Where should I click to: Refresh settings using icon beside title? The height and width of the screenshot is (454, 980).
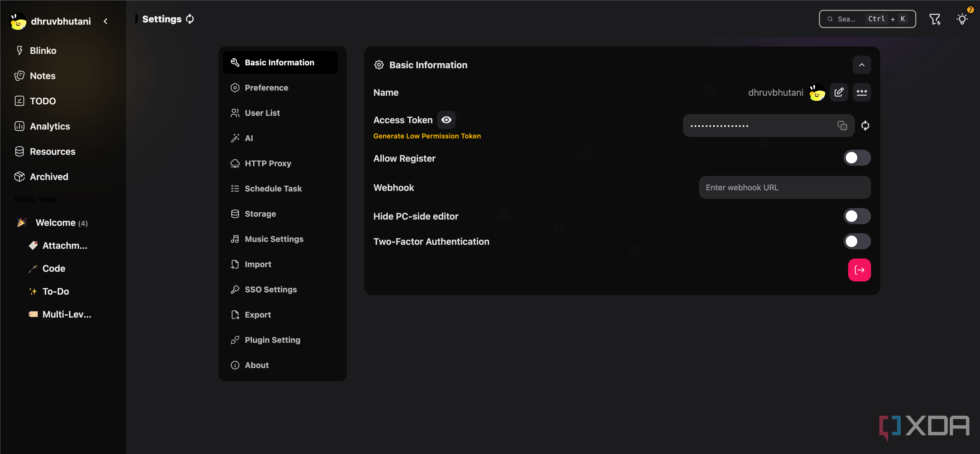pos(190,19)
